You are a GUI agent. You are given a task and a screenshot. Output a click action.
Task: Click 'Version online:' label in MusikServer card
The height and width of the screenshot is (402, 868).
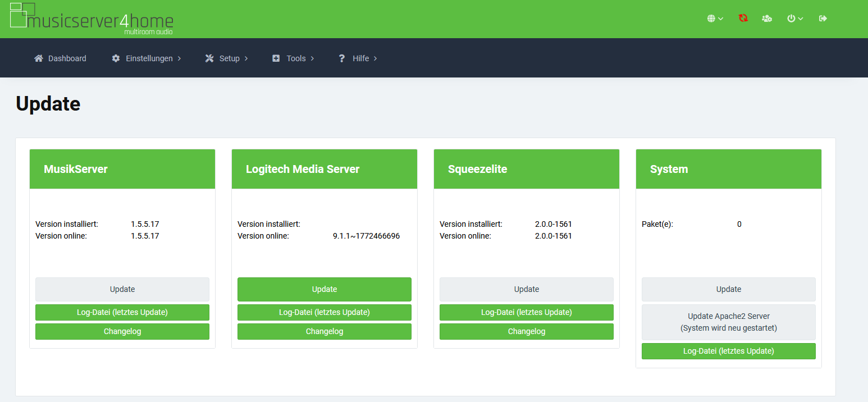point(61,236)
